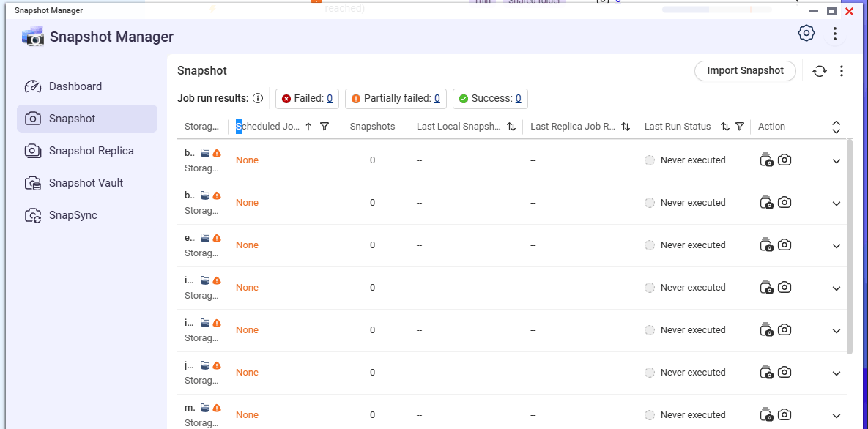Take a snapshot for the j... row
This screenshot has width=868, height=429.
click(x=784, y=372)
